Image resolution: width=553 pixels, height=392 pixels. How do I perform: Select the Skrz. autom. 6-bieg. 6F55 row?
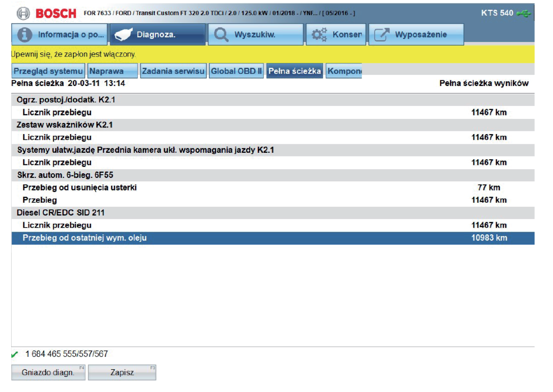273,175
